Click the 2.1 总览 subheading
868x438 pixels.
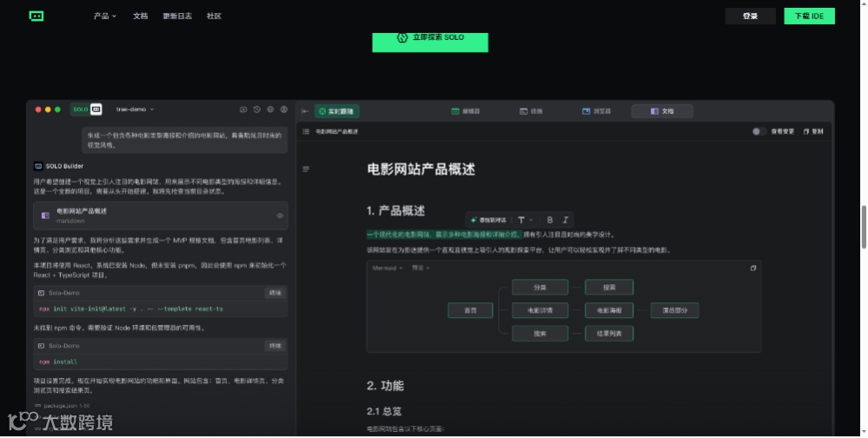[x=384, y=411]
